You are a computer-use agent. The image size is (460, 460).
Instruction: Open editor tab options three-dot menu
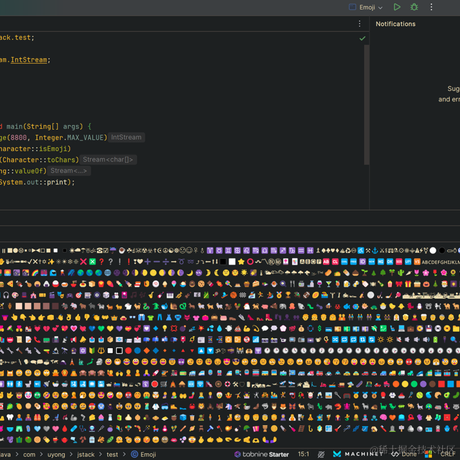pos(359,24)
